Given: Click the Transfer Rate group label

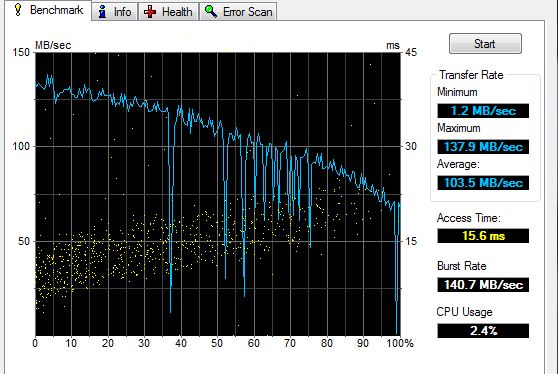Looking at the screenshot, I should pyautogui.click(x=471, y=75).
